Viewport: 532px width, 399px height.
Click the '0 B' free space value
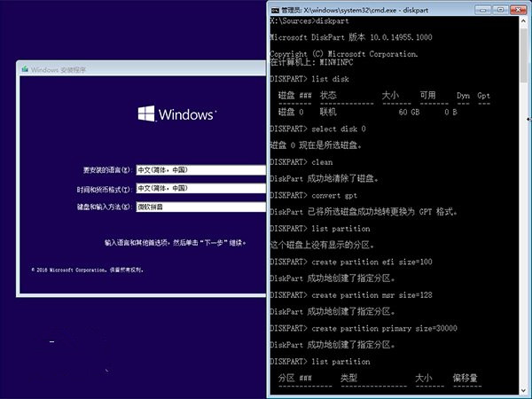(x=450, y=113)
